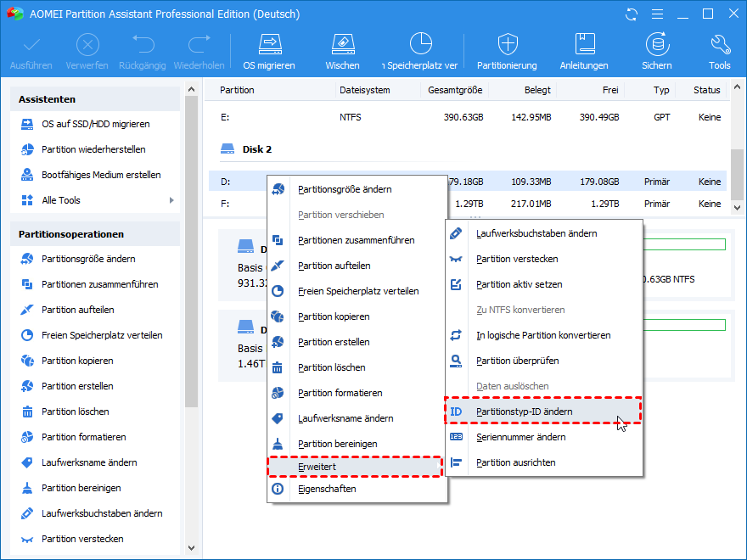Click the Frei column header
747x560 pixels.
point(610,90)
